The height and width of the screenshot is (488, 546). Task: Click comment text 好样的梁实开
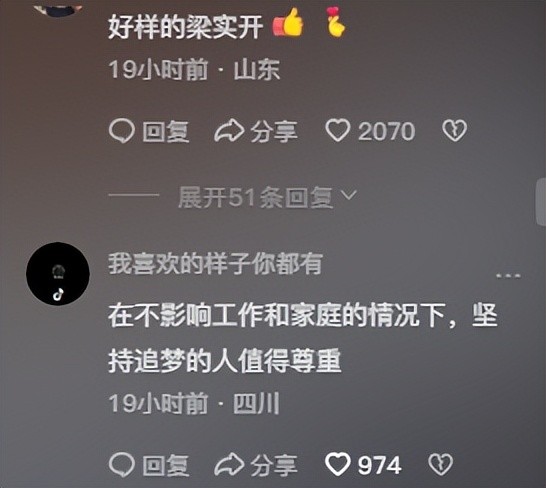[x=185, y=27]
